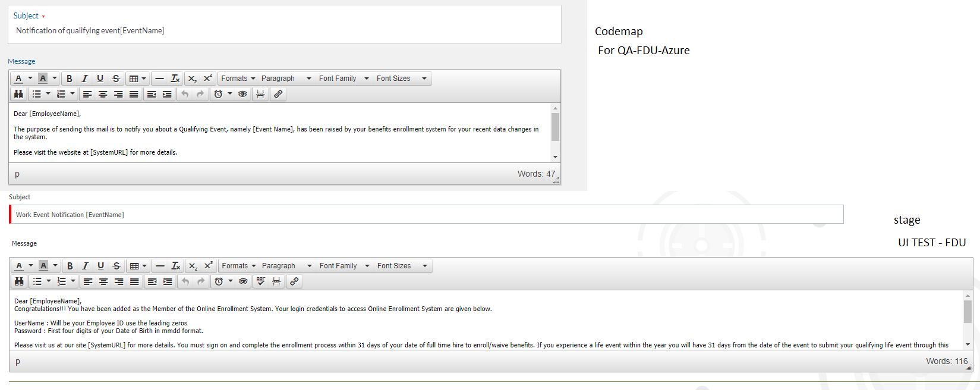
Task: Toggle italic in the stage message editor
Action: click(x=86, y=266)
